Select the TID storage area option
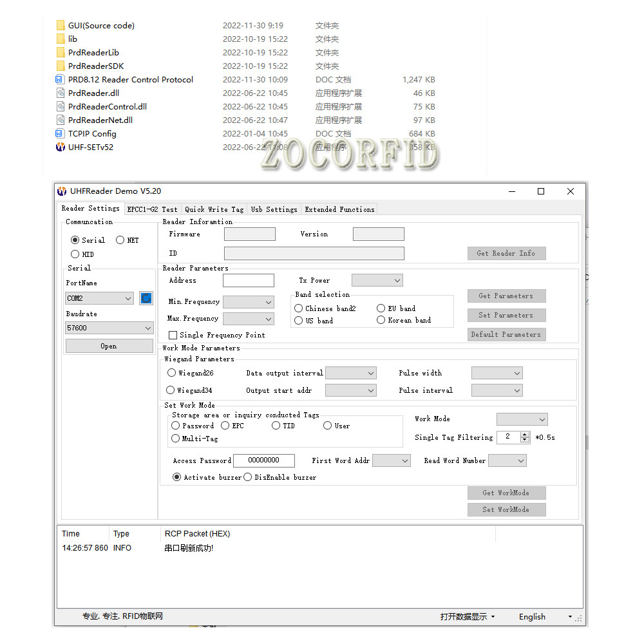This screenshot has width=644, height=644. [276, 426]
